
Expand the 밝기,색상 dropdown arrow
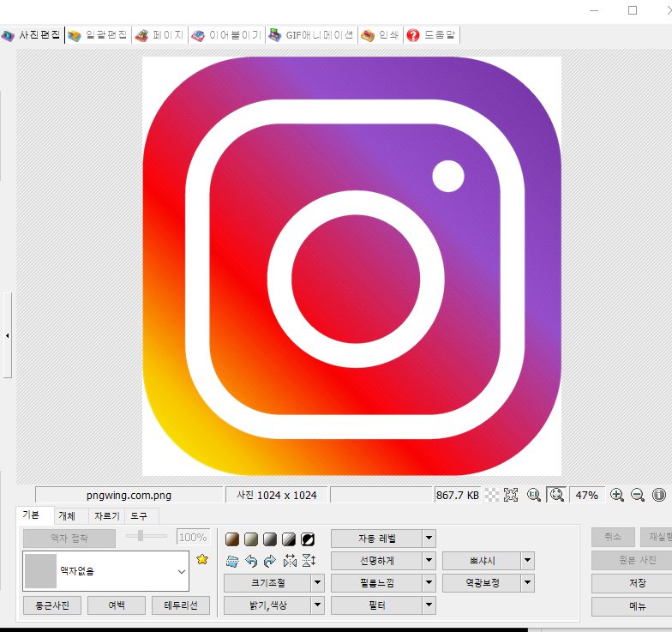pos(317,605)
